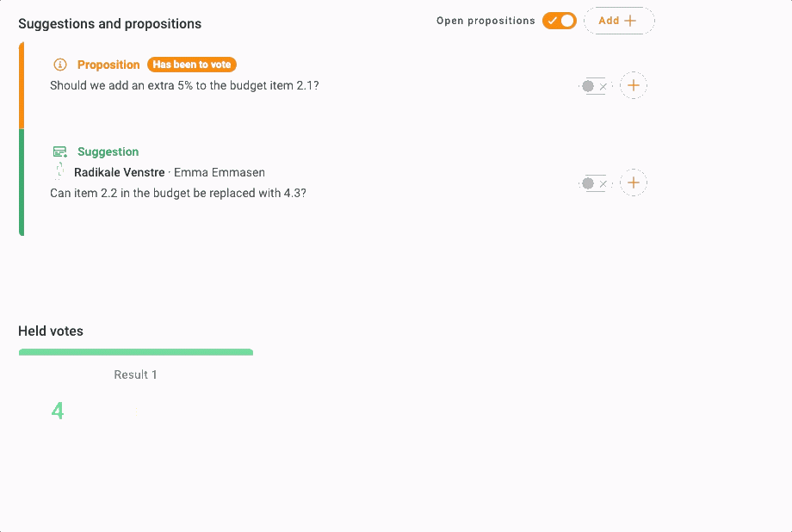Click the Emma Emmasen author name

[x=220, y=172]
